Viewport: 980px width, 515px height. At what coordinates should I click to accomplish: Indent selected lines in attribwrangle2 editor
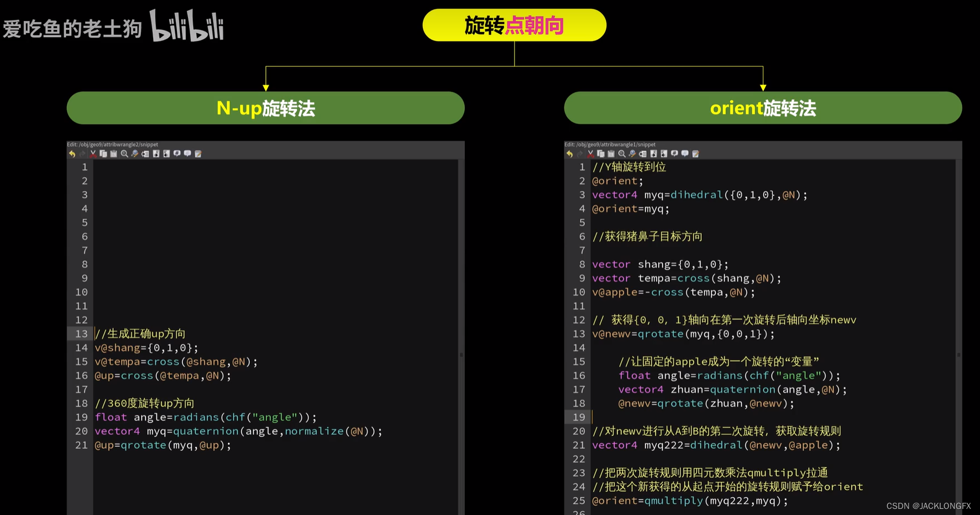tap(156, 154)
